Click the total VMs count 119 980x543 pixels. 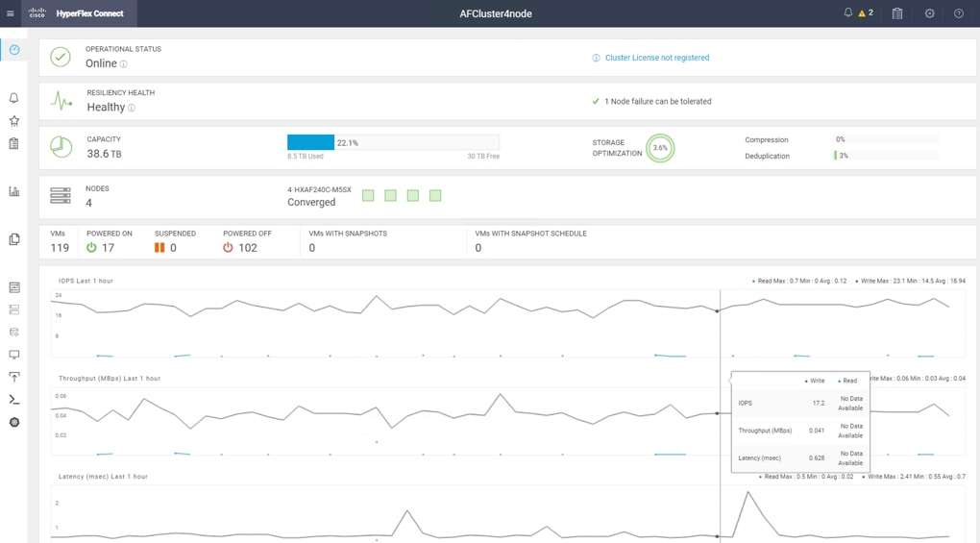pos(60,248)
